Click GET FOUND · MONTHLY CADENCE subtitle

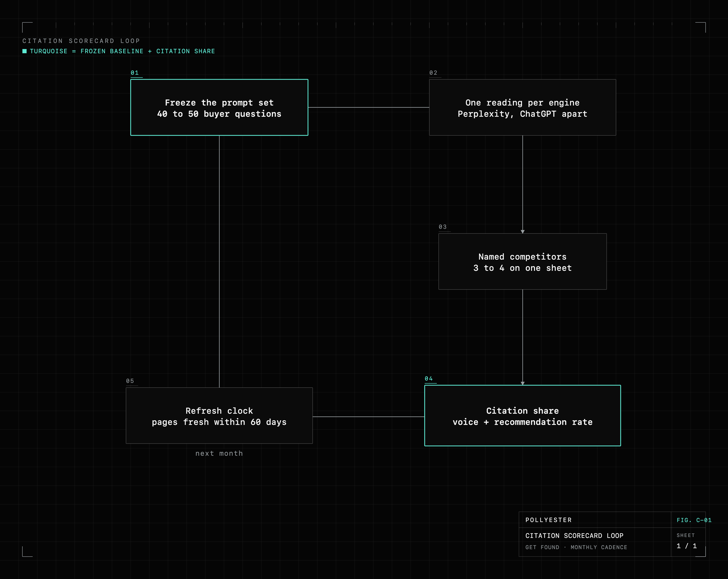[x=576, y=547]
